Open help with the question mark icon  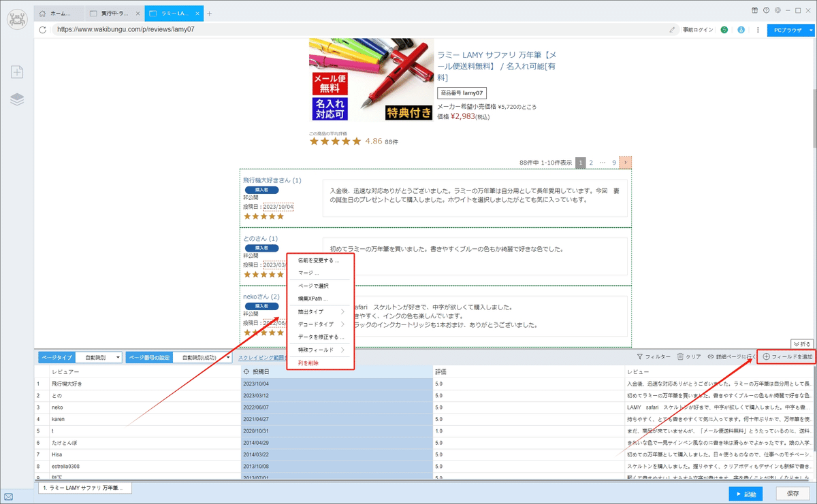click(x=766, y=10)
